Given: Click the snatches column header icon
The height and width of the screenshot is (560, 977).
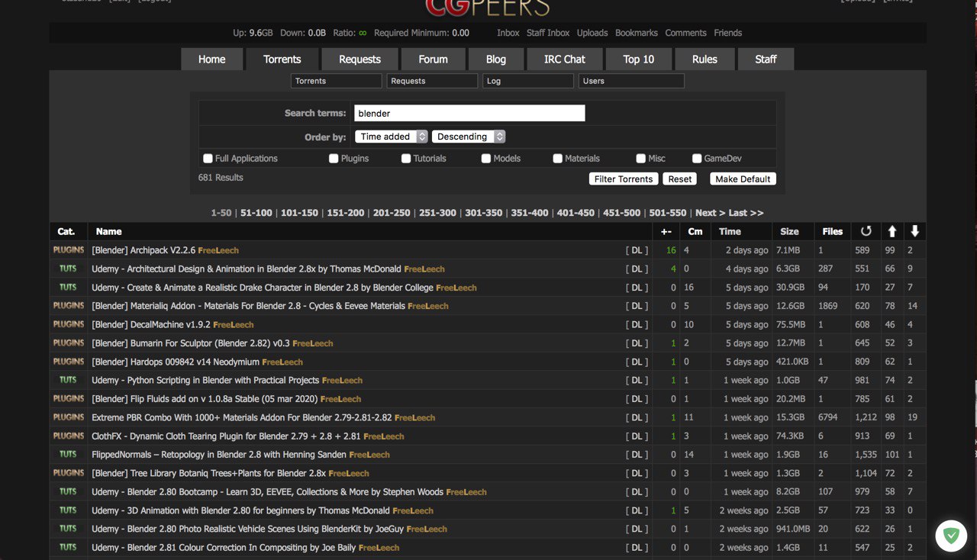Looking at the screenshot, I should (866, 231).
